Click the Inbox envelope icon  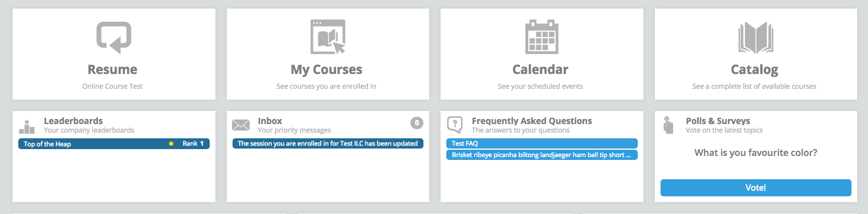[x=241, y=125]
